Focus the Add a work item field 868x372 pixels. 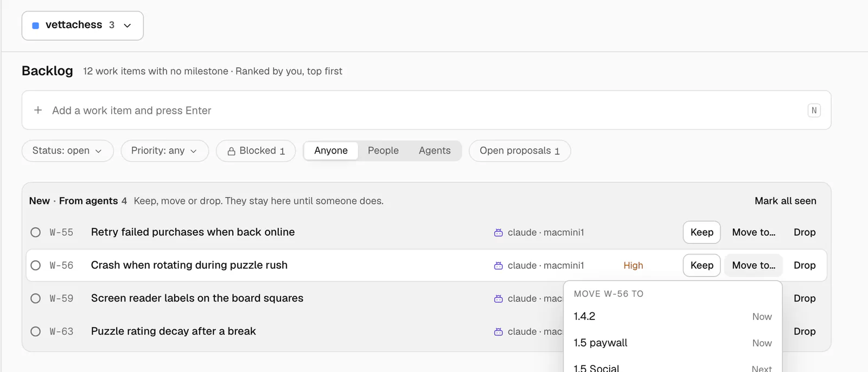point(426,110)
